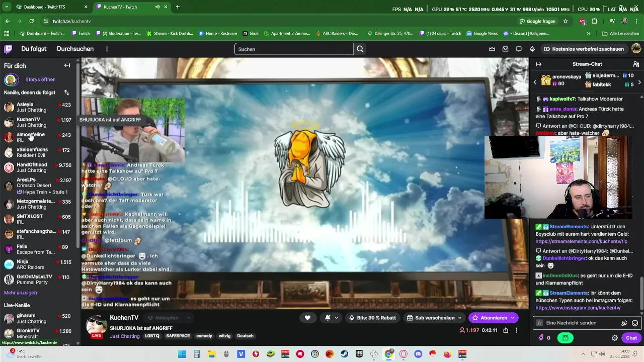Click the Google fragen button
Viewport: 644px width, 362px height.
[x=537, y=21]
